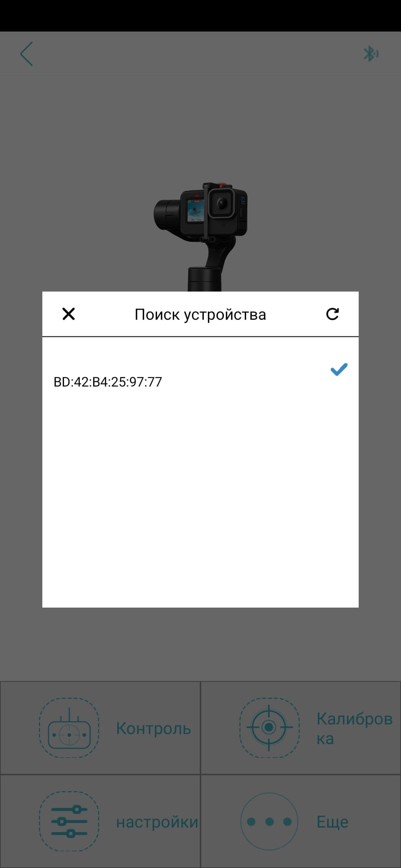Open the Калибровка crosshair icon
This screenshot has height=868, width=401.
click(x=269, y=727)
